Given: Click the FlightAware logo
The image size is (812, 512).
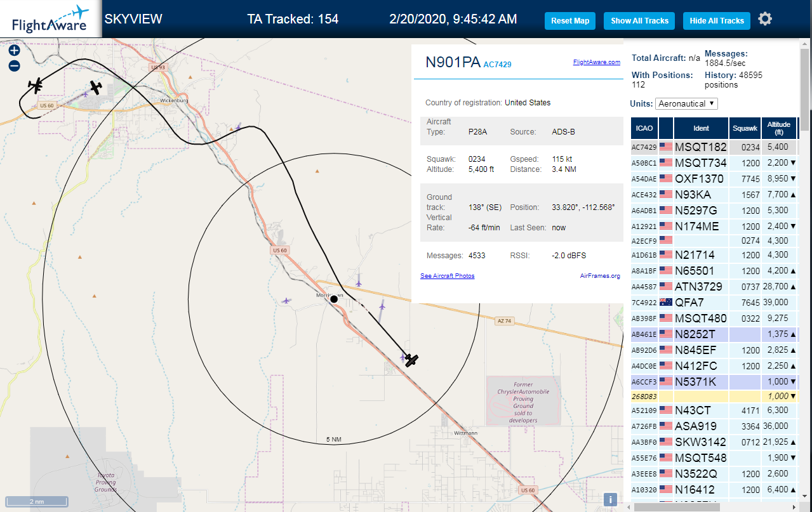Looking at the screenshot, I should tap(51, 19).
